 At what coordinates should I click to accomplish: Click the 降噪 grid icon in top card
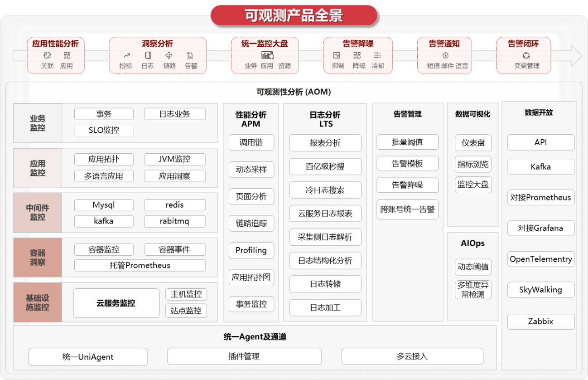357,55
